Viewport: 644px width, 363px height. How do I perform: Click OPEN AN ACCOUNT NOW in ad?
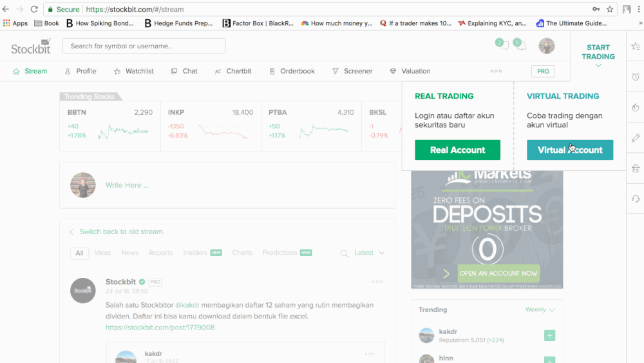point(498,273)
